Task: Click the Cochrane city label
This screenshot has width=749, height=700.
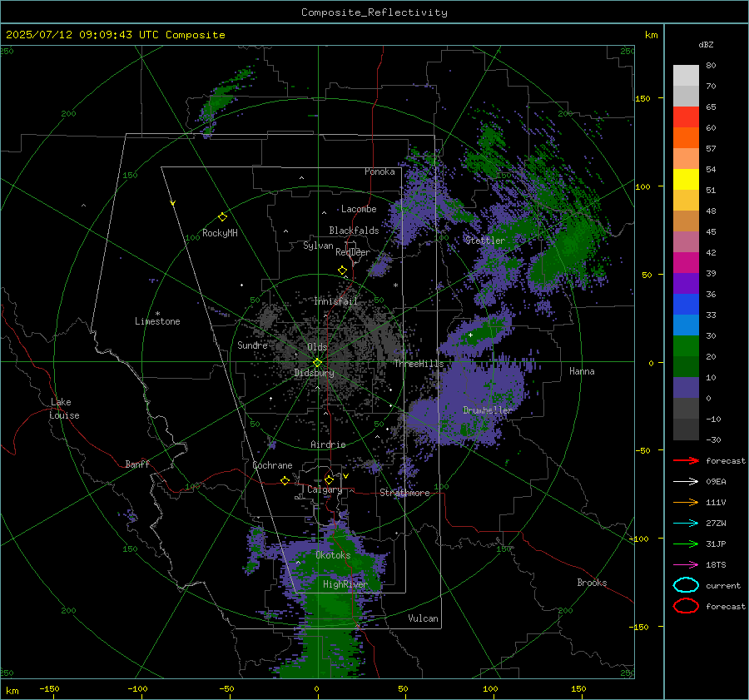Action: (x=272, y=465)
